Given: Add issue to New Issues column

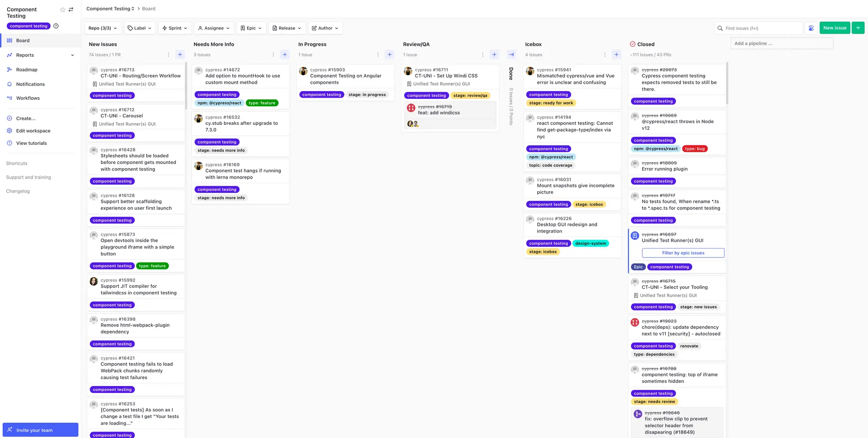Looking at the screenshot, I should pos(180,55).
